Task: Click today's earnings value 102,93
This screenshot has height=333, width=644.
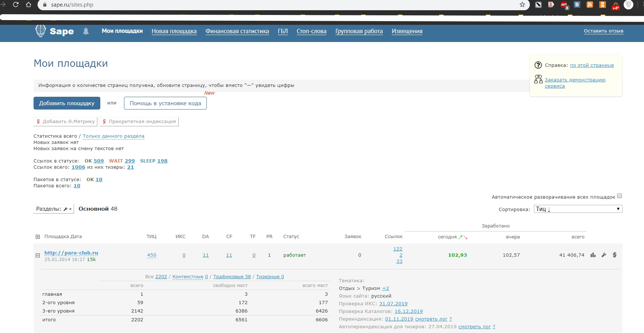Action: 458,255
